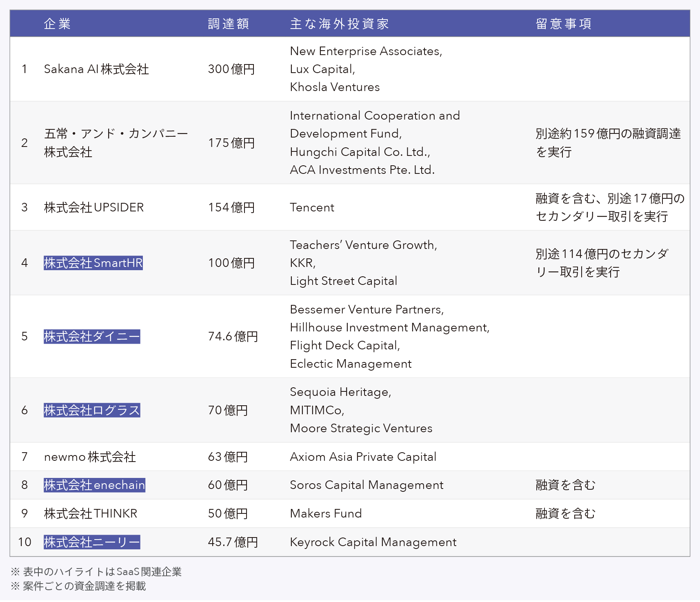Select Sakana AI株式会社 in row 1
The width and height of the screenshot is (700, 602).
(x=97, y=69)
